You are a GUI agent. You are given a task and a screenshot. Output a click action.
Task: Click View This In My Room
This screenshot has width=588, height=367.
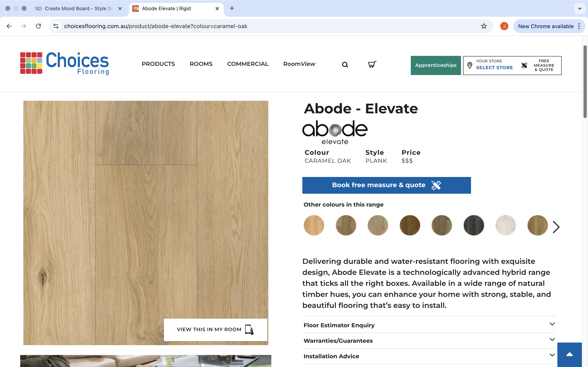[x=216, y=330]
